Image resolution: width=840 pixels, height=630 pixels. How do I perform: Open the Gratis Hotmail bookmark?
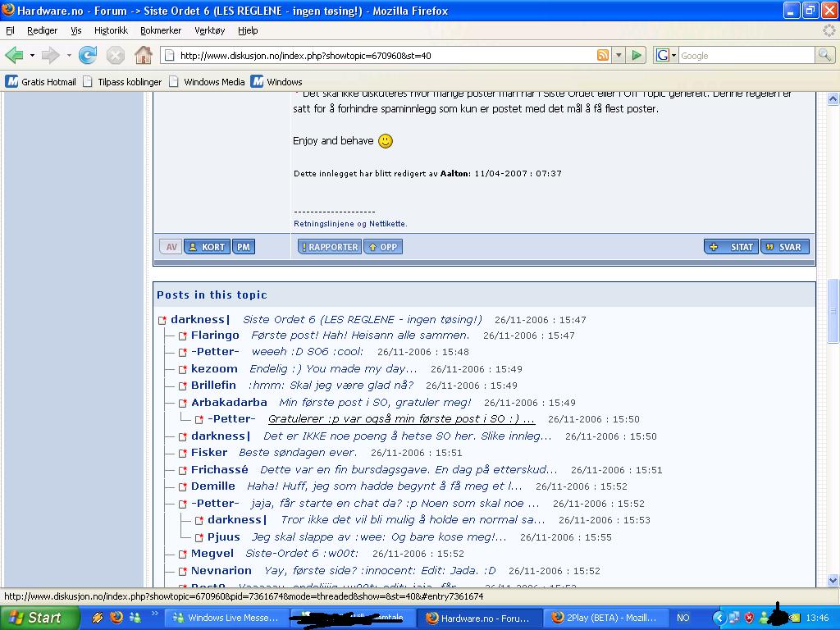[x=41, y=82]
